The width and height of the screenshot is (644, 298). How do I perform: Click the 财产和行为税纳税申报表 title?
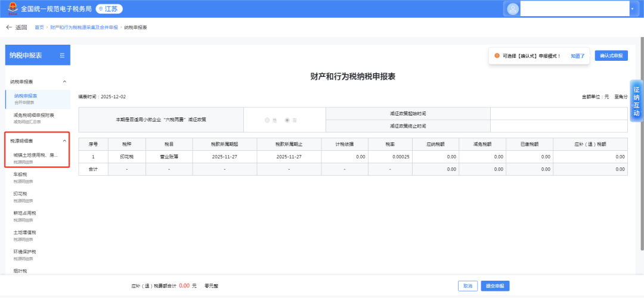coord(353,76)
